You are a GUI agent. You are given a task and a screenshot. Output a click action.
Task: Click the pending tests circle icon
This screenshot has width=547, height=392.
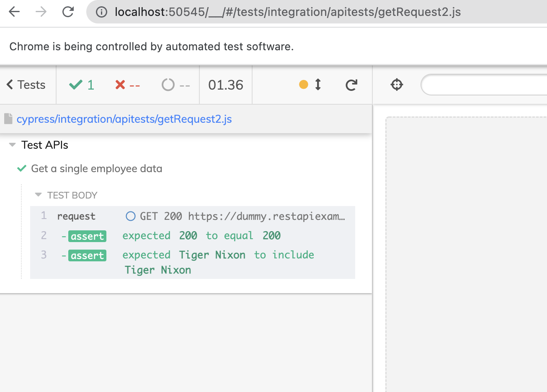coord(168,85)
